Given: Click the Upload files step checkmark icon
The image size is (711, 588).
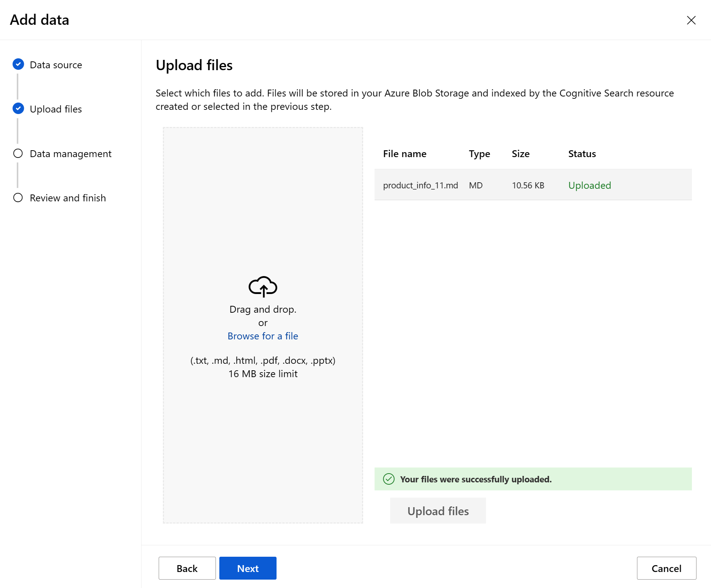Looking at the screenshot, I should click(18, 109).
